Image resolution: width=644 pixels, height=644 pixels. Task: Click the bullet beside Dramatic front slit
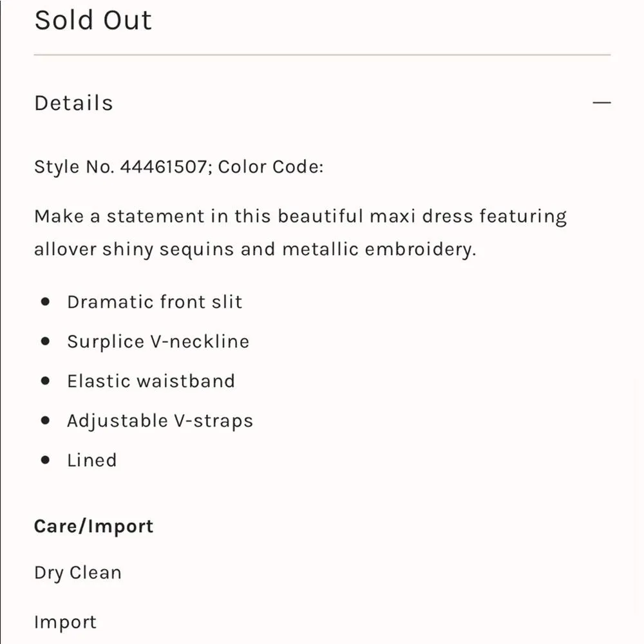point(46,301)
